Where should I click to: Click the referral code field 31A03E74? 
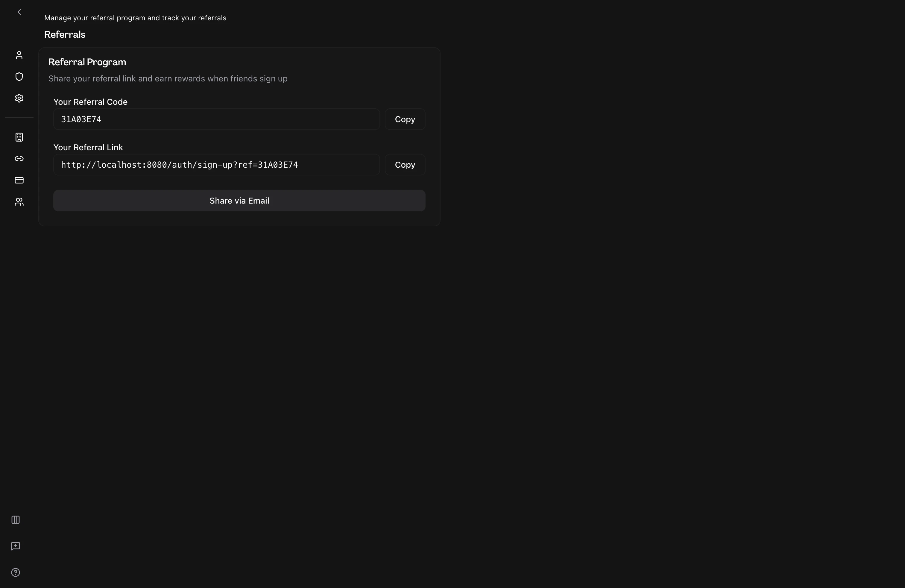[x=216, y=119]
